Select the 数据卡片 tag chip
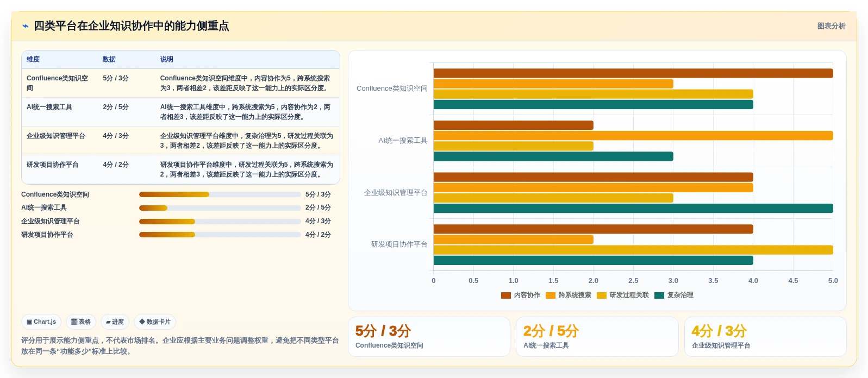868x378 pixels. pyautogui.click(x=155, y=322)
